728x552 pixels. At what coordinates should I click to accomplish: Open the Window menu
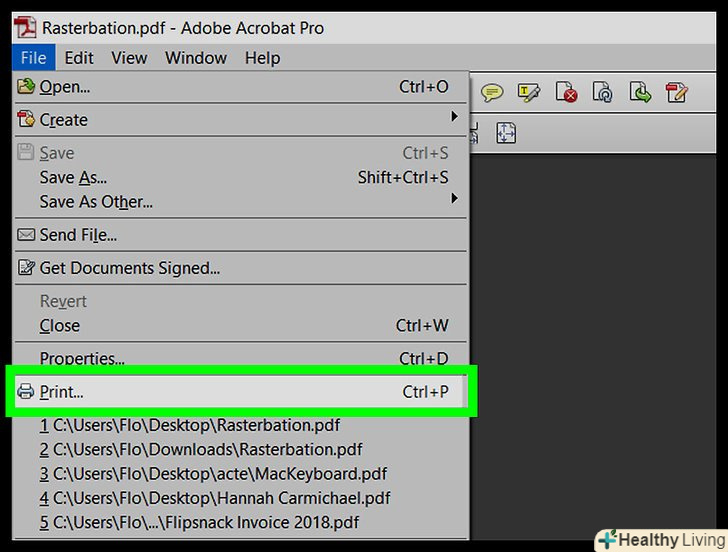pyautogui.click(x=196, y=58)
